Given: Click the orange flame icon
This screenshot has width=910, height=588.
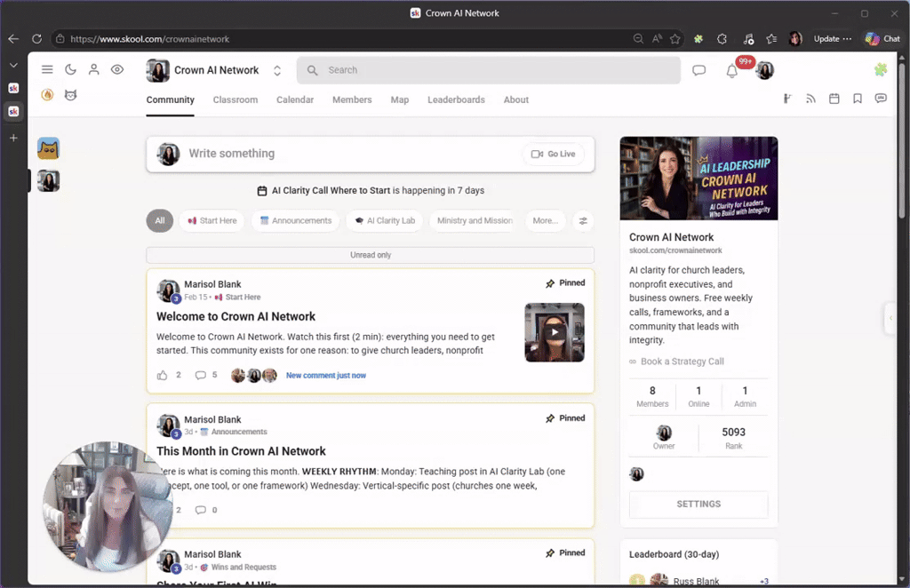Looking at the screenshot, I should (x=47, y=94).
